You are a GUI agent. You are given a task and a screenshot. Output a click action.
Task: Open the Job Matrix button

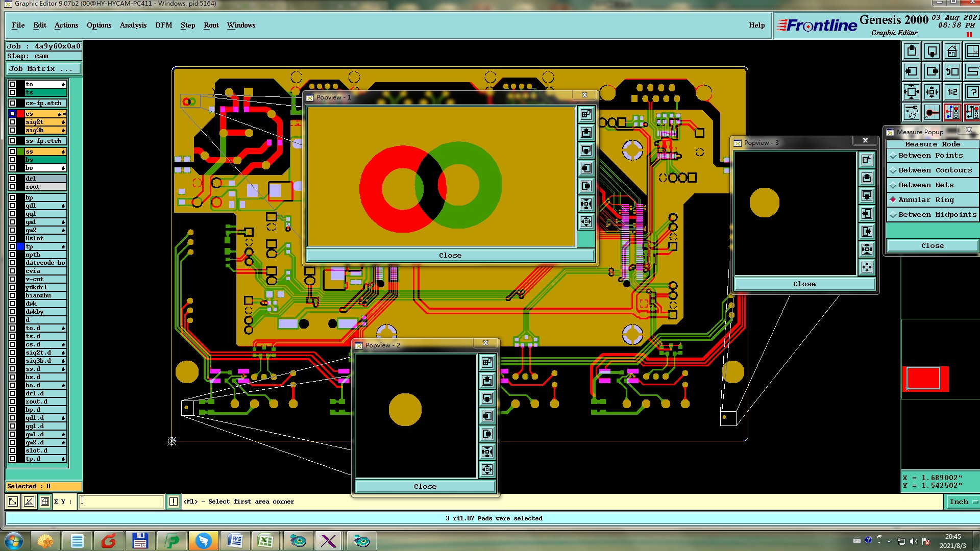44,69
